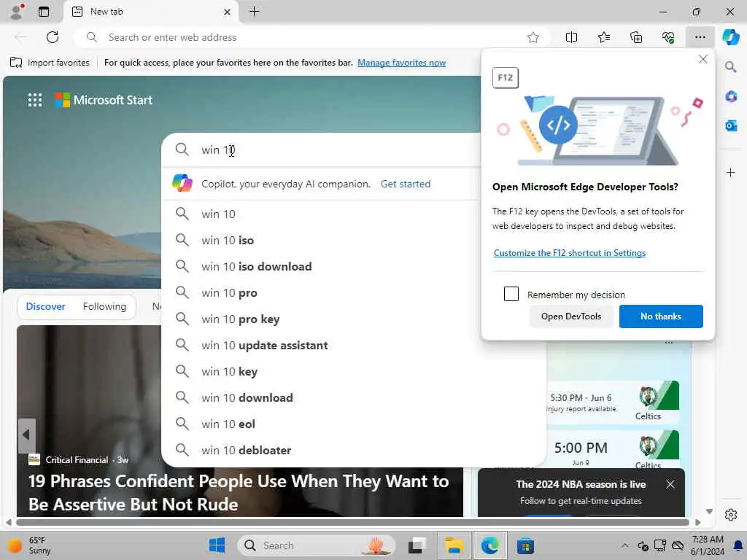
Task: Open File Explorer from taskbar
Action: coord(454,545)
